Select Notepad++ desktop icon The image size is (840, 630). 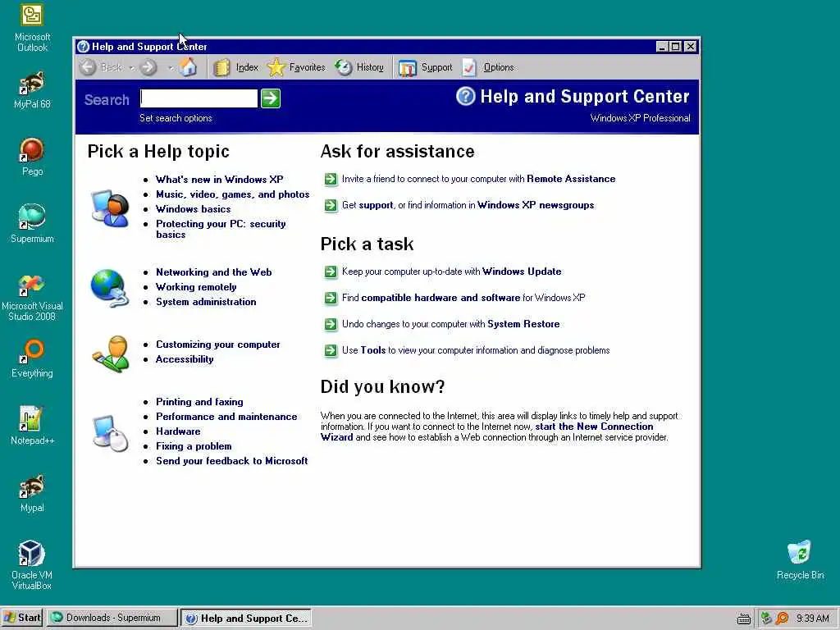(32, 426)
